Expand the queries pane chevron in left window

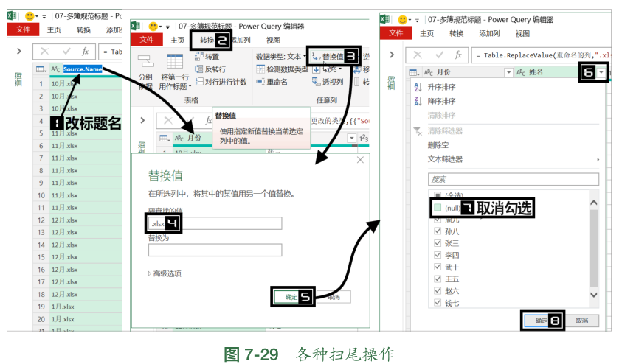[x=18, y=51]
